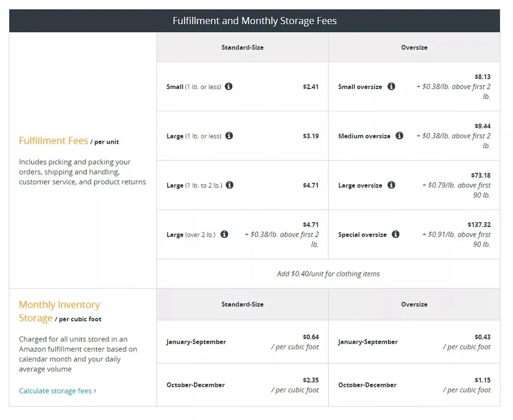Show info for Large (over 2 lb.)
513x420 pixels.
(224, 234)
